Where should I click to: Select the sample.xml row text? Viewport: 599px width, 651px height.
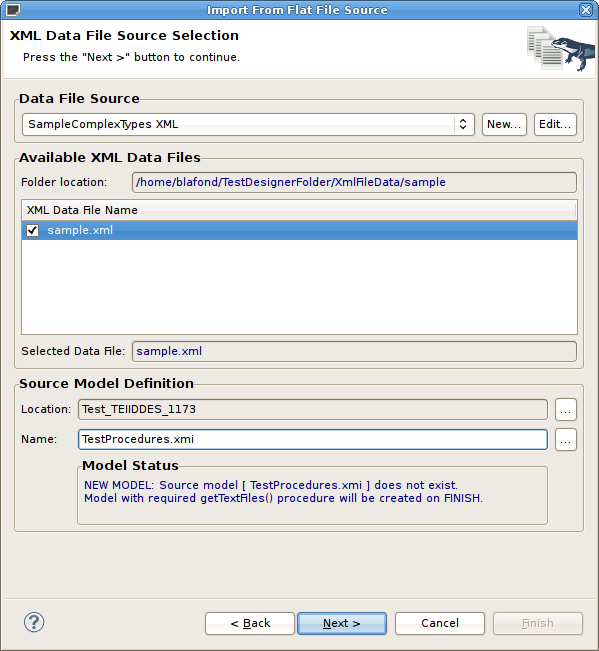click(80, 230)
